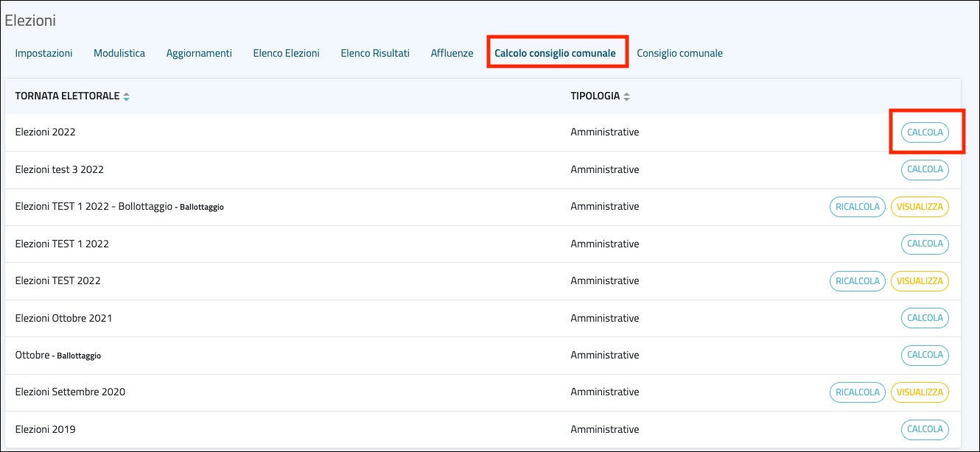Image resolution: width=980 pixels, height=452 pixels.
Task: Click Visualizza for Elezioni TEST 2022
Action: [920, 281]
